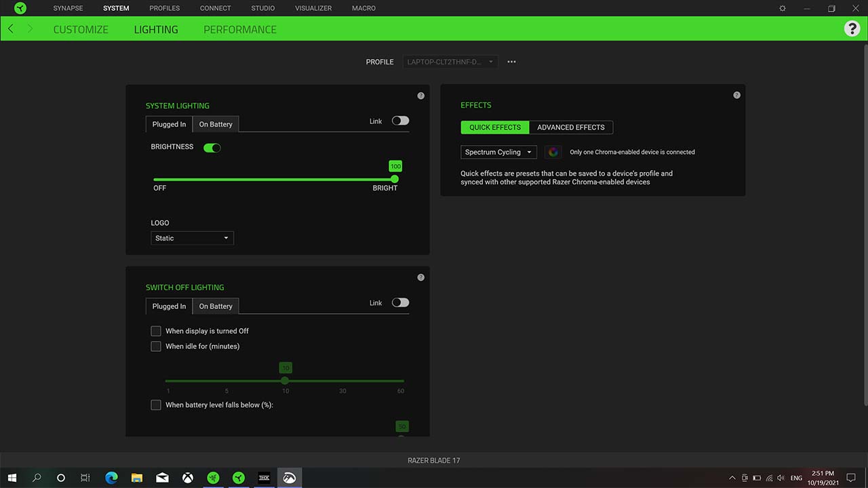This screenshot has height=488, width=868.
Task: Check 'When idle for (minutes)' option
Action: pyautogui.click(x=156, y=346)
